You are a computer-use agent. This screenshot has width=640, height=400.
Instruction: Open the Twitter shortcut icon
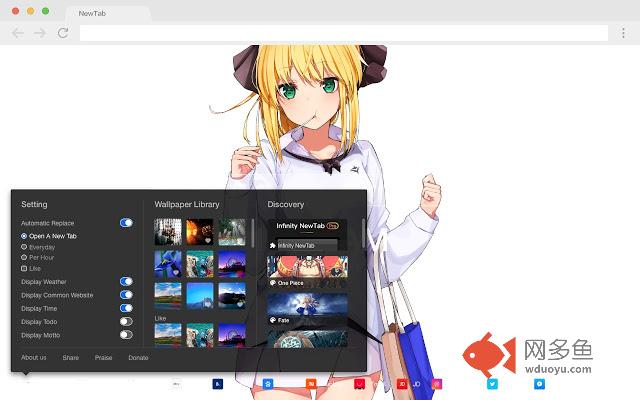[x=492, y=384]
